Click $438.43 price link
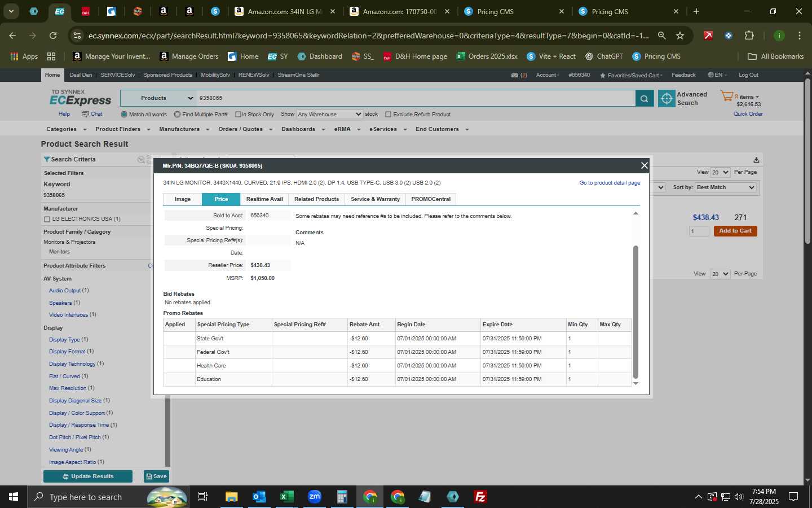The image size is (812, 508). (x=705, y=217)
